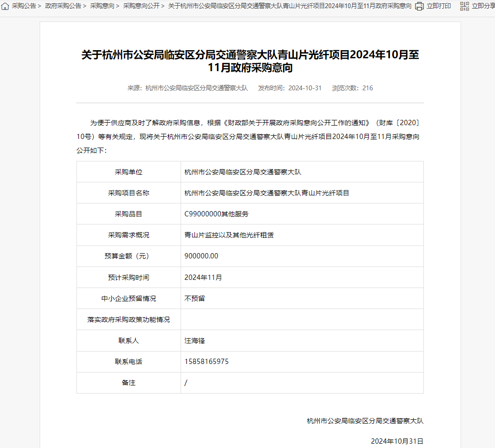Click 不预留 value cell

tap(302, 299)
